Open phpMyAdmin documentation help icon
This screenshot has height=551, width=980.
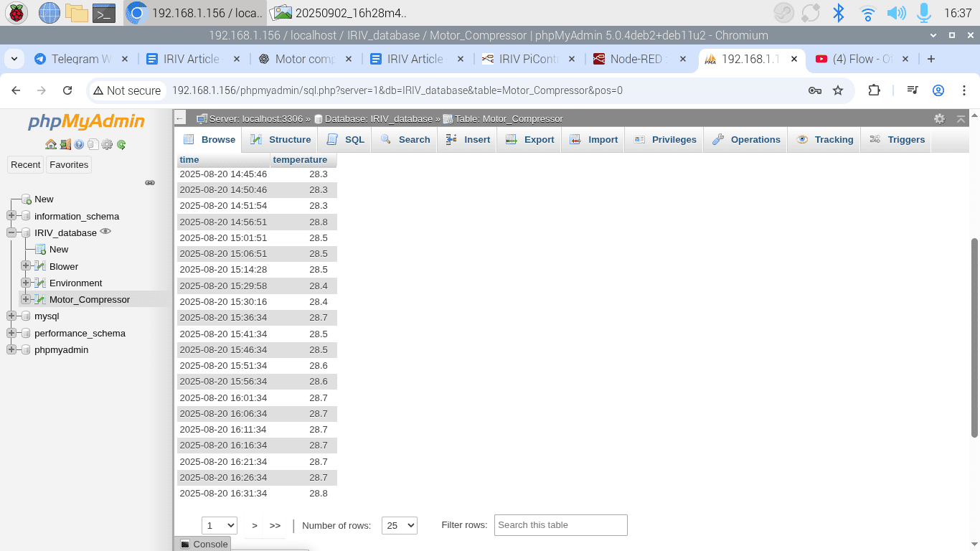(79, 144)
